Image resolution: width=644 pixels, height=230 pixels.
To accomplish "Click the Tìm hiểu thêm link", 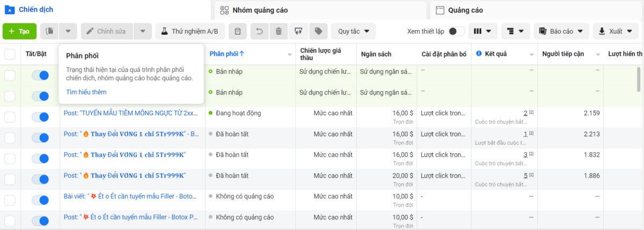I will click(86, 92).
